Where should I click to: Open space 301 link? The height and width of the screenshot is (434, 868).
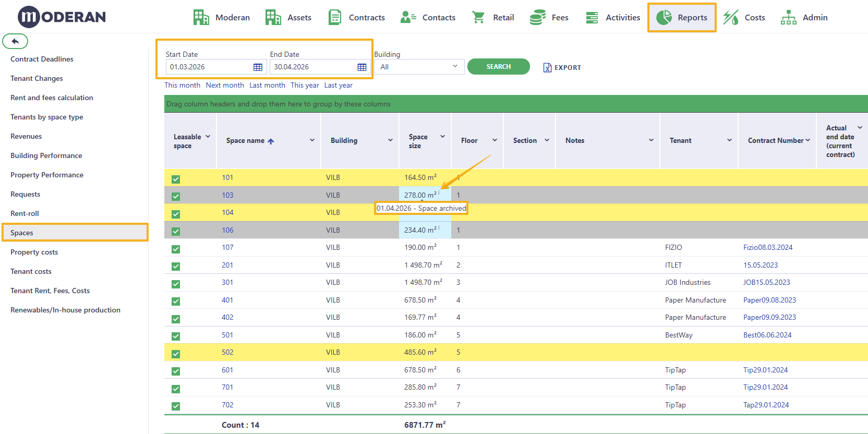227,282
